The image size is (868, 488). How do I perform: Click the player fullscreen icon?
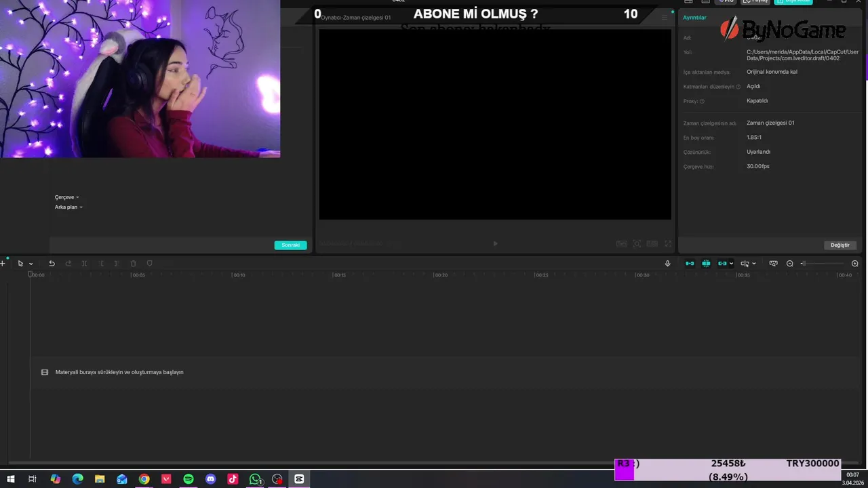[668, 244]
